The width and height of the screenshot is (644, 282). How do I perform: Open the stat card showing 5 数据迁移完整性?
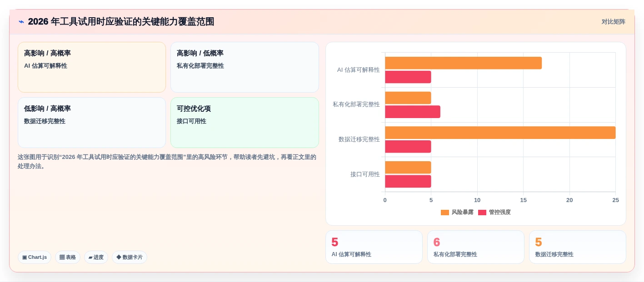[x=578, y=247]
